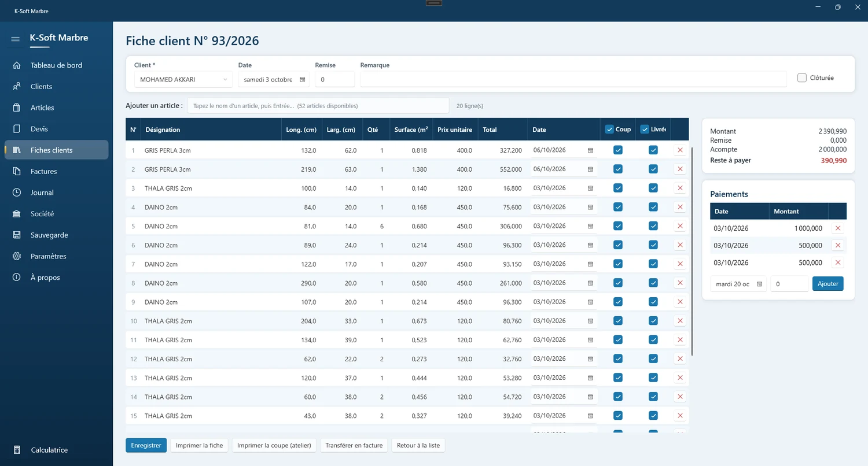The image size is (868, 466).
Task: Click the Imprimer la coupe (atelier) button
Action: point(274,445)
